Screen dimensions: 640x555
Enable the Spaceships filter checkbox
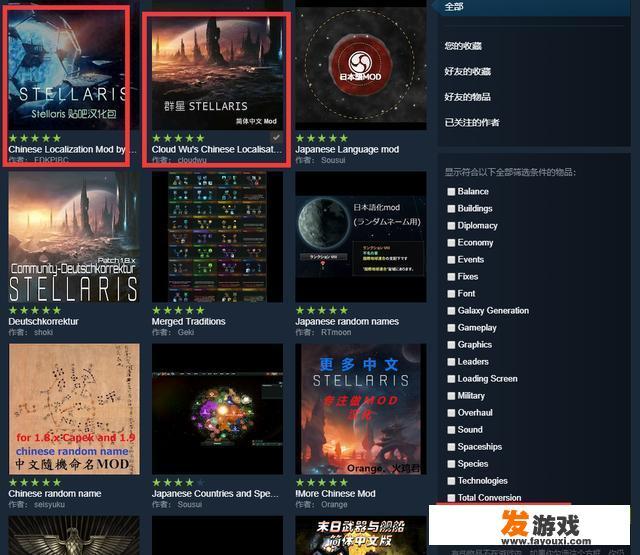[x=451, y=447]
